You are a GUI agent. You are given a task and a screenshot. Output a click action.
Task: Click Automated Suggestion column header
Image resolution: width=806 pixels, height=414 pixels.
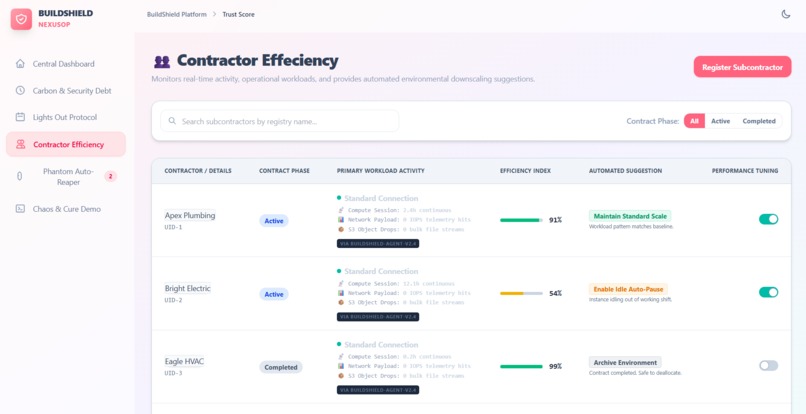(626, 171)
